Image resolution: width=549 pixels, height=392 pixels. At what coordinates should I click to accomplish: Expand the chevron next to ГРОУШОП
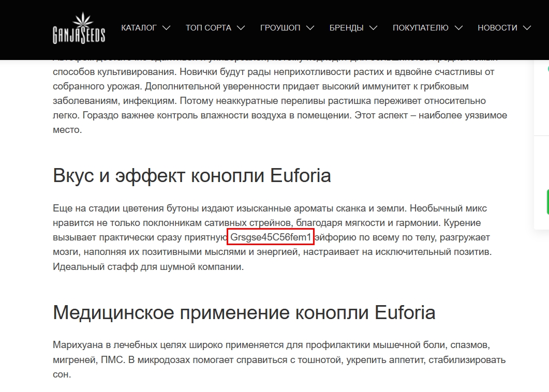point(310,28)
